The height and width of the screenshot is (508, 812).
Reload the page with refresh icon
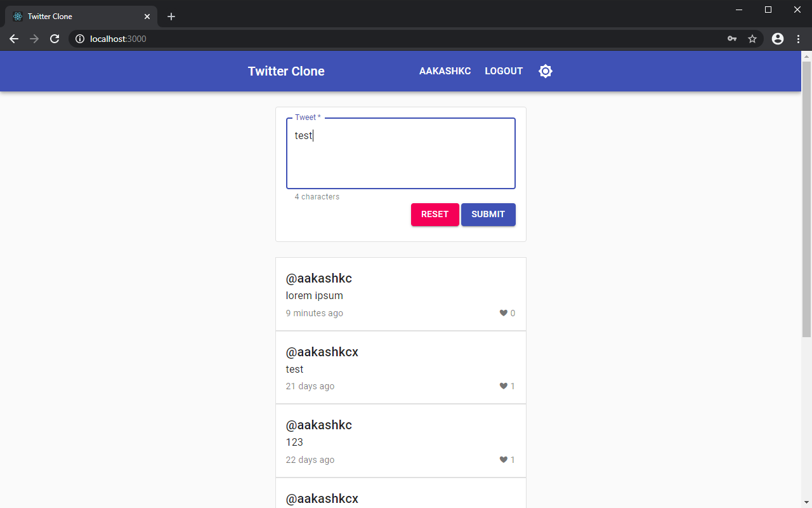(55, 39)
